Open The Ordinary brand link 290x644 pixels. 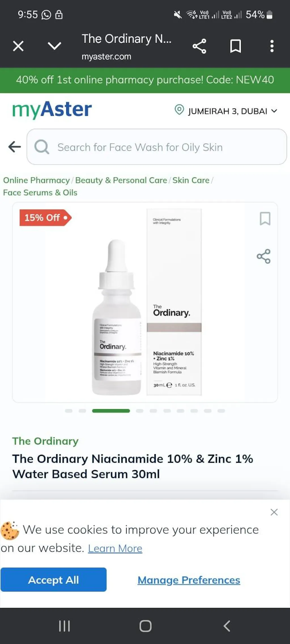pos(45,441)
